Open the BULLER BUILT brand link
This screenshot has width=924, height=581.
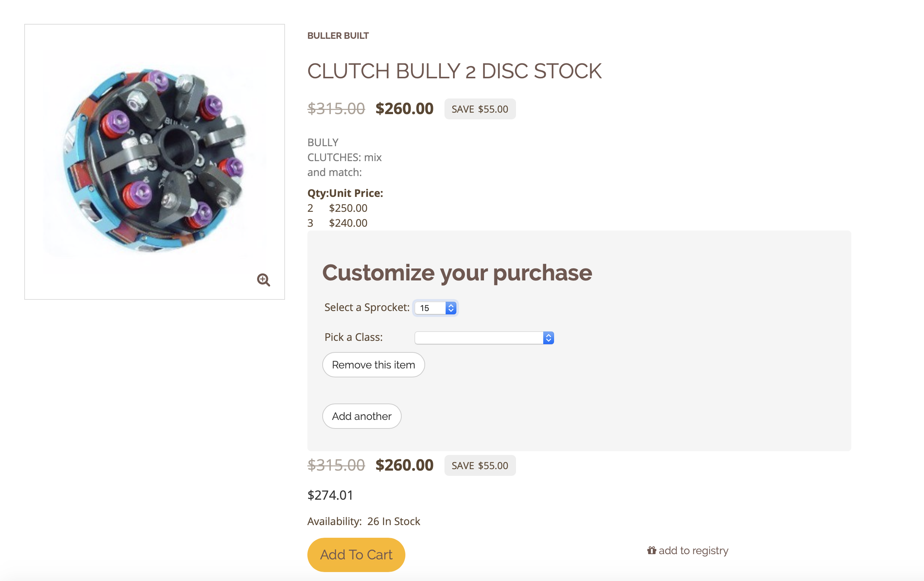pyautogui.click(x=338, y=36)
